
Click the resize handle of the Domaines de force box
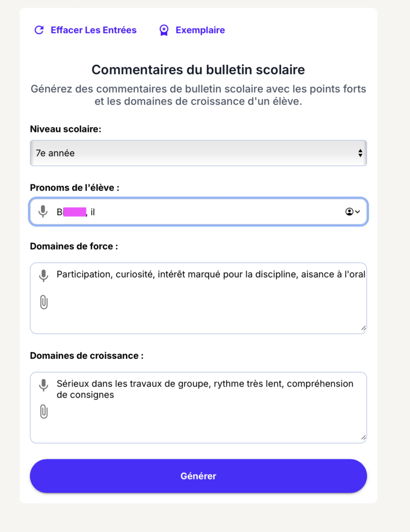tap(363, 328)
